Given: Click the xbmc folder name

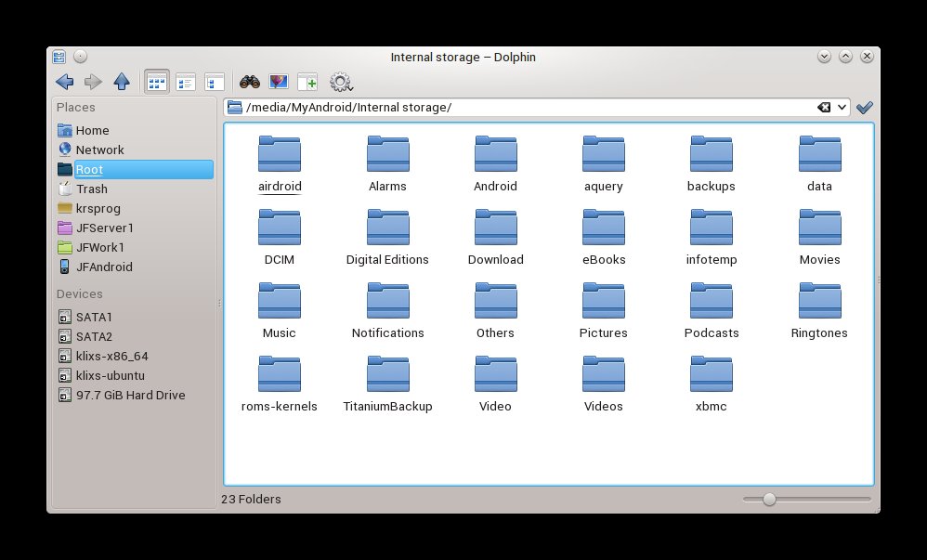Looking at the screenshot, I should click(712, 406).
